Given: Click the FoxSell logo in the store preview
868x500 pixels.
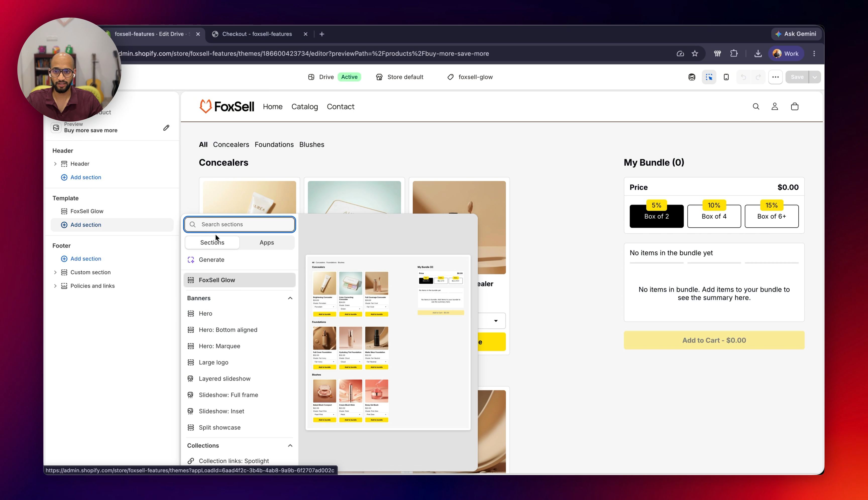Looking at the screenshot, I should [227, 107].
